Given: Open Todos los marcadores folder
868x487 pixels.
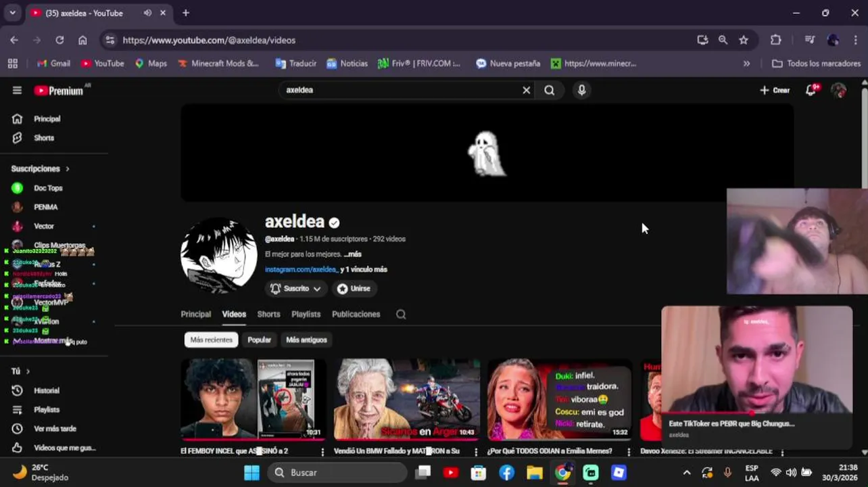Looking at the screenshot, I should [816, 64].
